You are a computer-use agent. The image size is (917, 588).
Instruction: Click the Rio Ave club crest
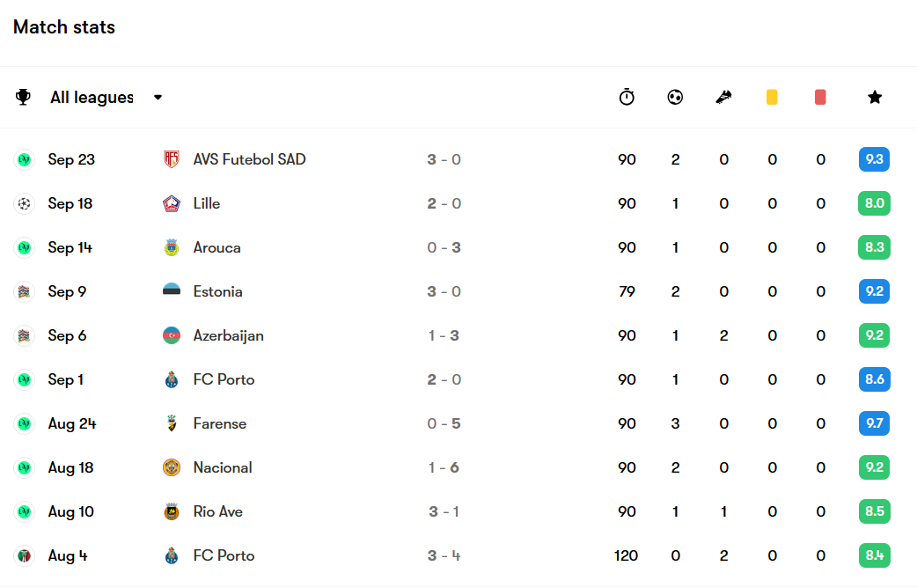click(172, 511)
